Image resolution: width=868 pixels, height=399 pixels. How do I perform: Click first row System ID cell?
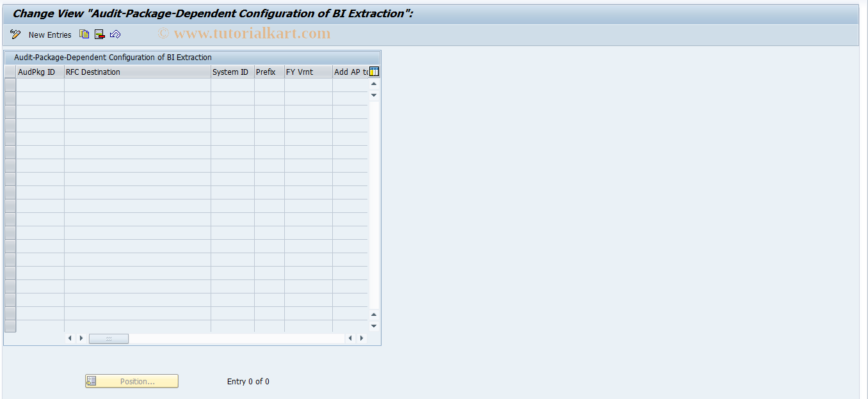pyautogui.click(x=232, y=85)
